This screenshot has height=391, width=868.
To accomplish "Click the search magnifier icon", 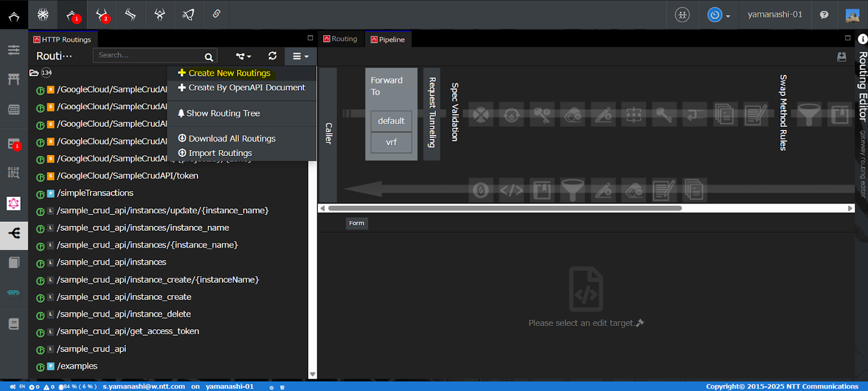I will coord(208,57).
